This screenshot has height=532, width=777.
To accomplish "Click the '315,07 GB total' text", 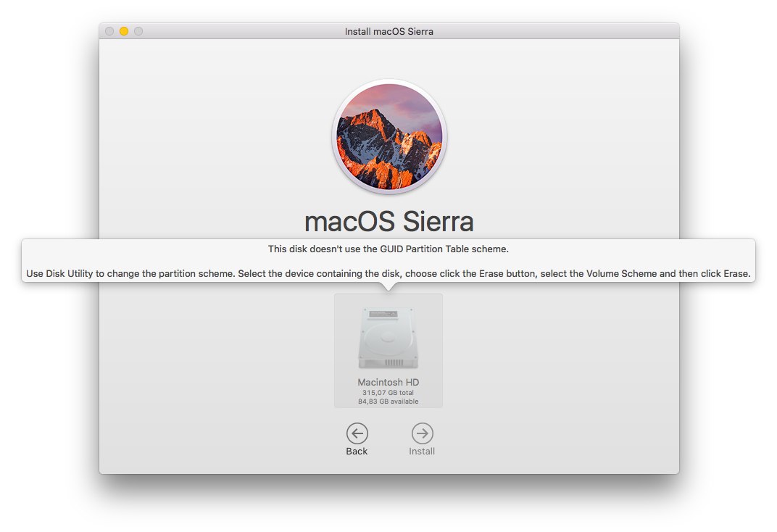I will click(388, 392).
